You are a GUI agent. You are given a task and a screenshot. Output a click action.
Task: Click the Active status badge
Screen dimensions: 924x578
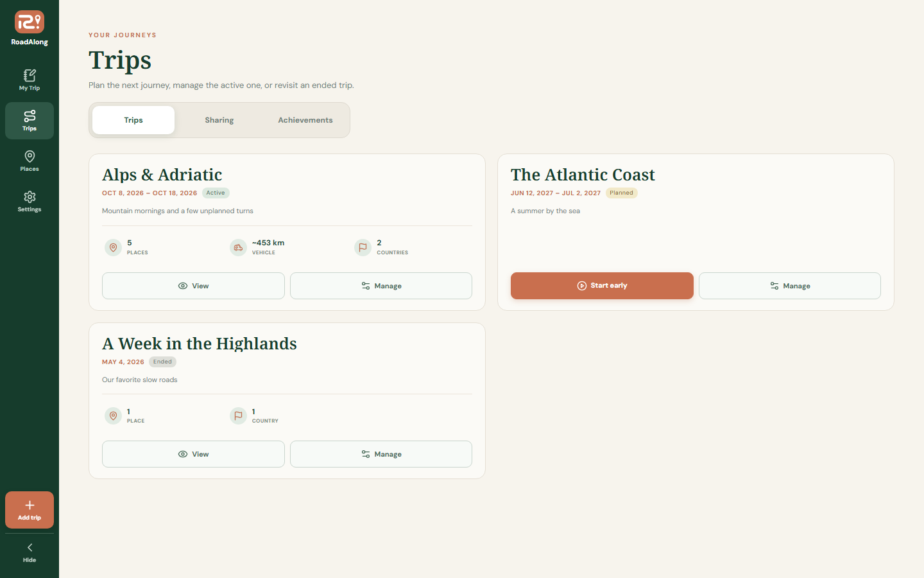coord(216,193)
